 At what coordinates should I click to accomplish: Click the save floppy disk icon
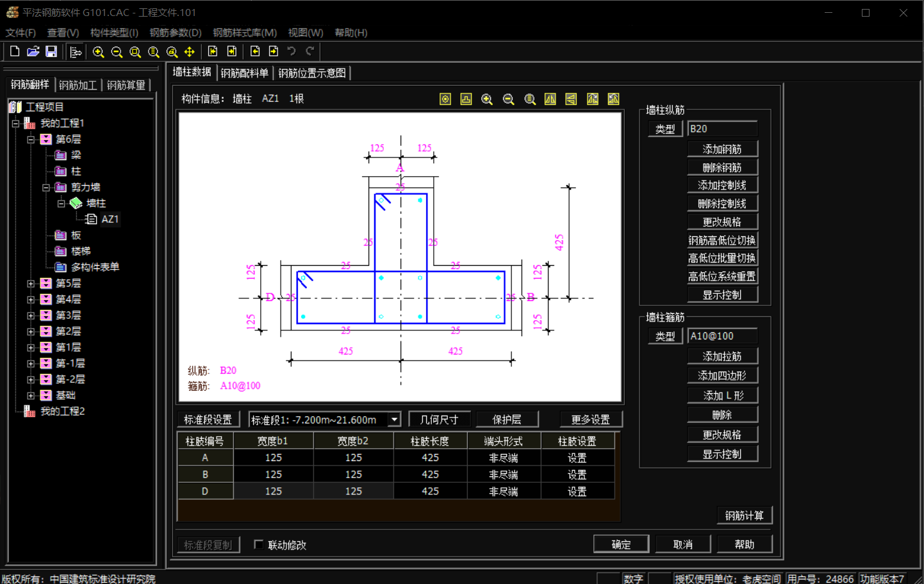click(x=51, y=52)
